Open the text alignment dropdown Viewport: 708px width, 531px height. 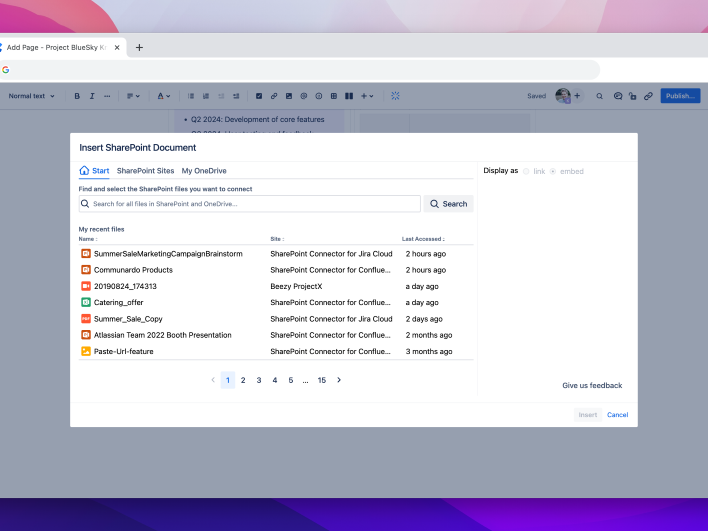tap(133, 96)
